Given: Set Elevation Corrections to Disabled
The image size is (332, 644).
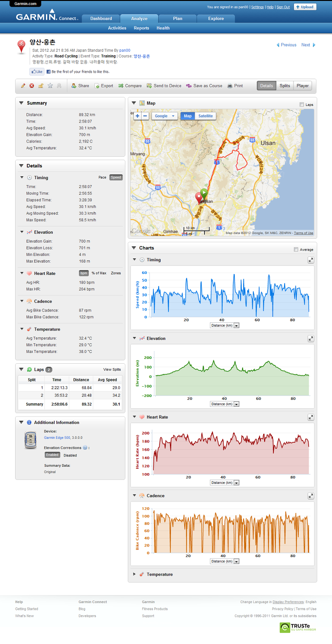Looking at the screenshot, I should [70, 455].
